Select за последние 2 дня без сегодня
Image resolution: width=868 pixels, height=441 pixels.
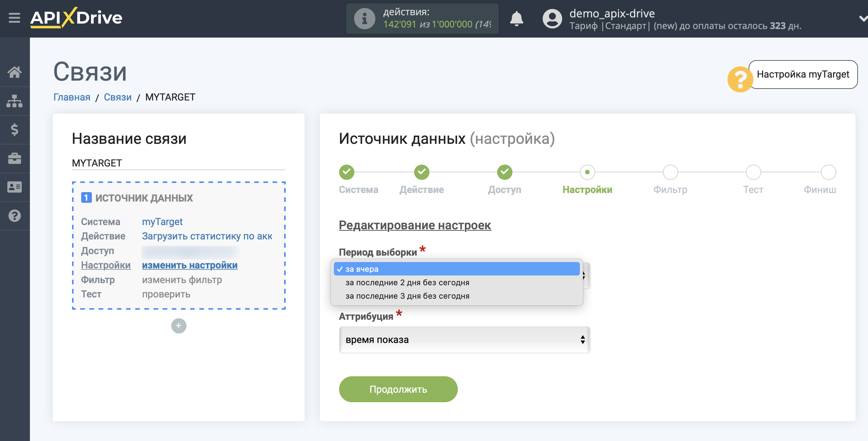[x=457, y=282]
